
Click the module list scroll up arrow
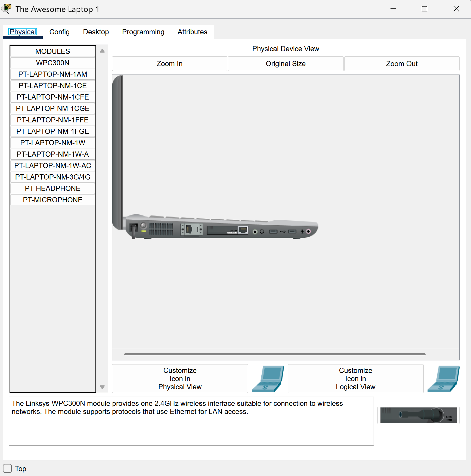(x=102, y=51)
